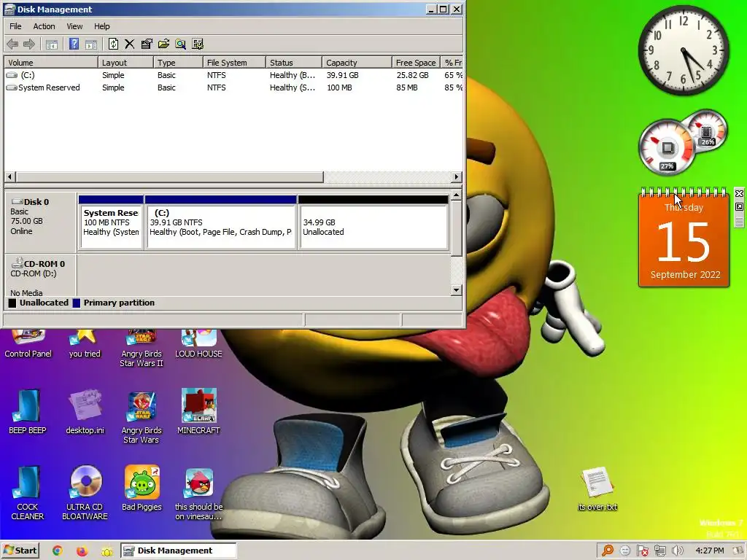Select the 'you tried' star desktop icon
The width and height of the screenshot is (747, 560).
tap(85, 343)
